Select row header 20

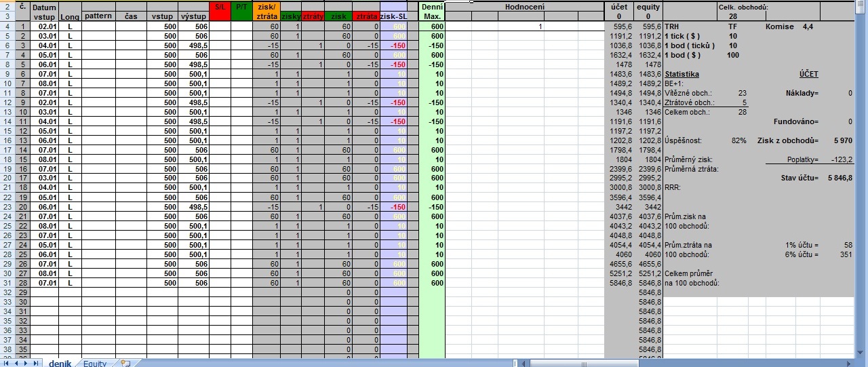(7, 178)
